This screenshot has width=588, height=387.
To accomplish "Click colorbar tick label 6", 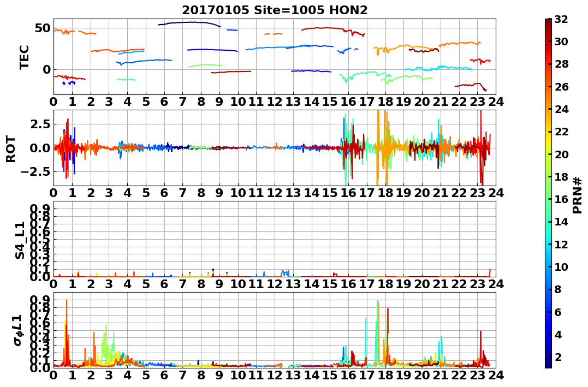I will (558, 312).
